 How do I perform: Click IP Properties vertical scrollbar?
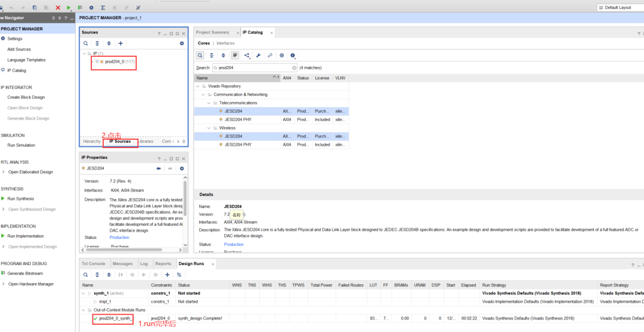click(185, 198)
